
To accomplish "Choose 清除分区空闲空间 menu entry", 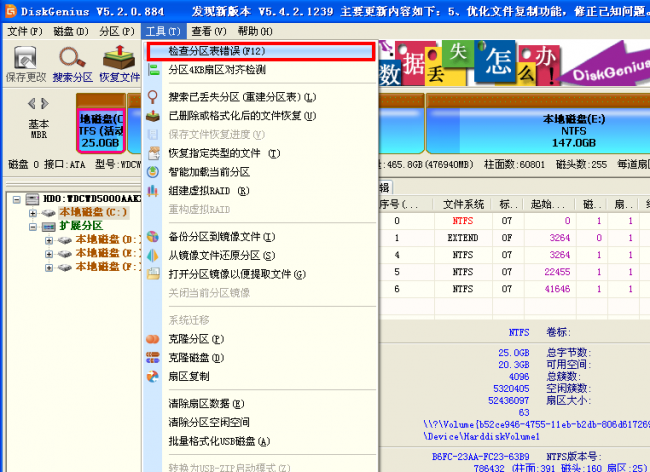I will 261,422.
